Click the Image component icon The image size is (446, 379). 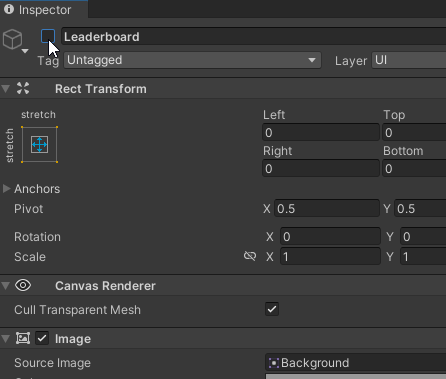click(x=23, y=338)
